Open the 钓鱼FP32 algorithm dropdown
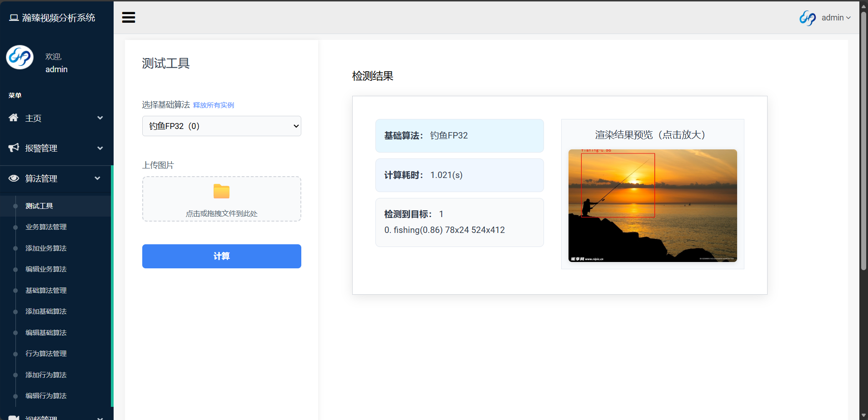868x420 pixels. [x=221, y=126]
